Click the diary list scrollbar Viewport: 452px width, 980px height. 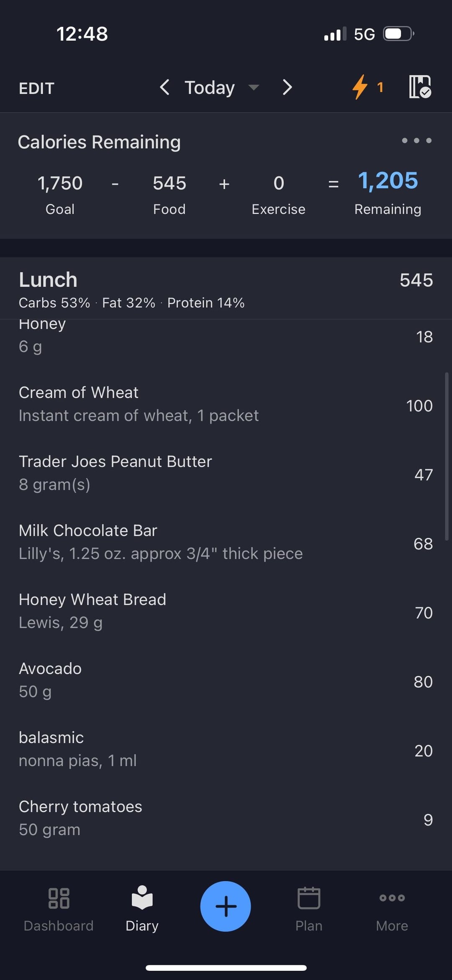point(447,455)
